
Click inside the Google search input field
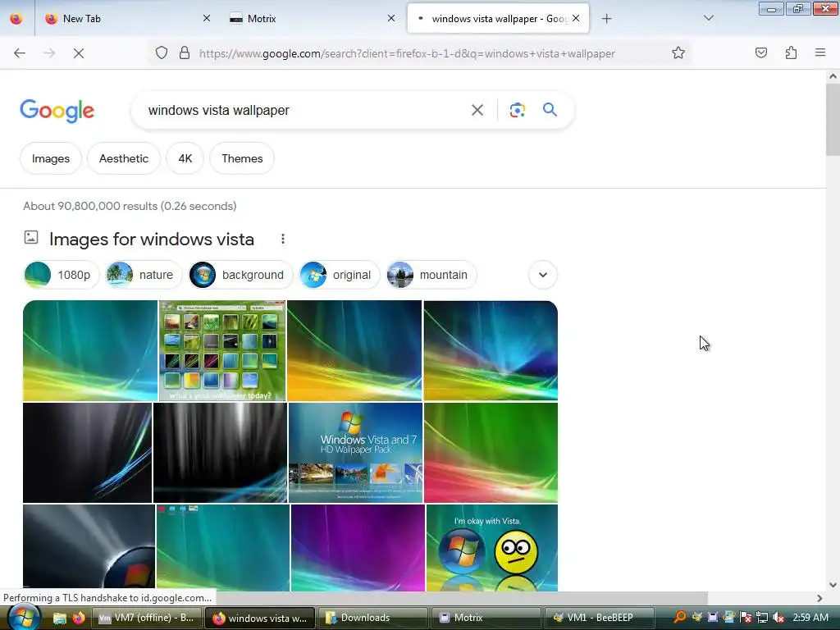[x=300, y=111]
